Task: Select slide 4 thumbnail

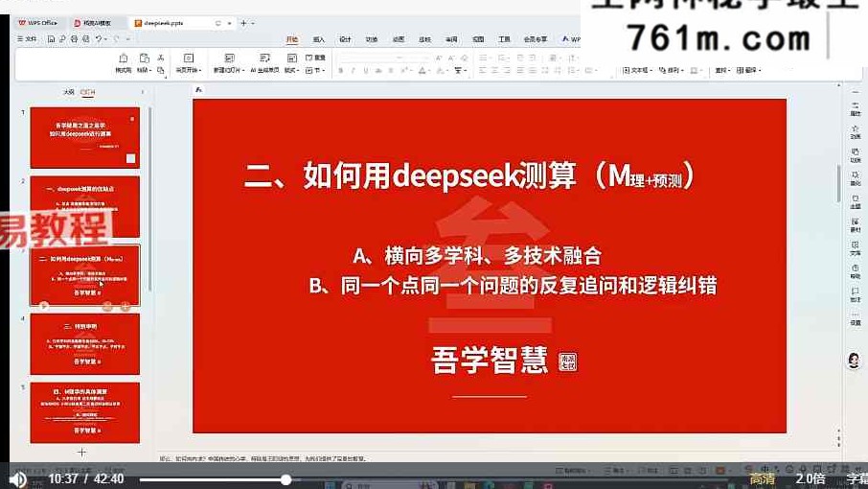Action: (x=84, y=344)
